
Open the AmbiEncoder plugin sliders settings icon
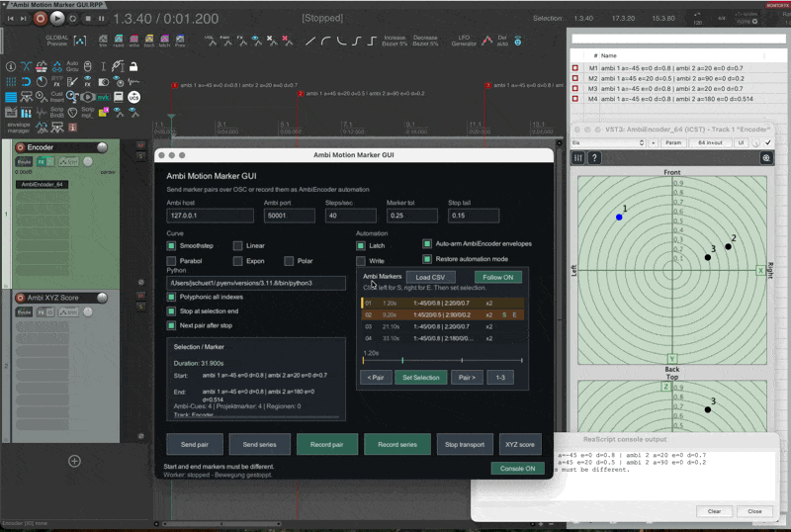pyautogui.click(x=578, y=158)
